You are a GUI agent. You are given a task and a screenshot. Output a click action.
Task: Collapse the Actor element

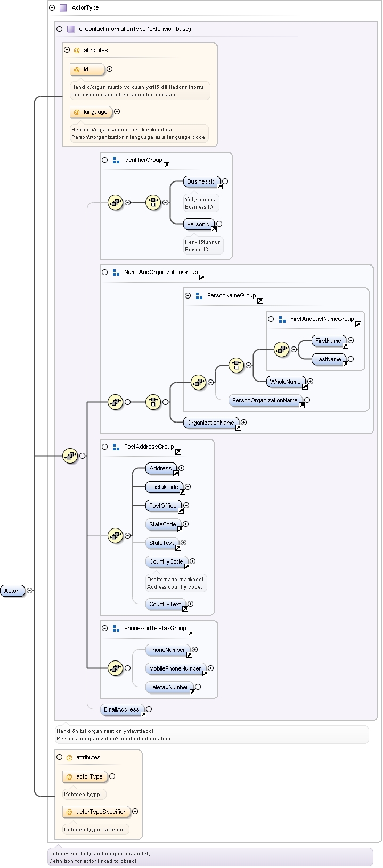pyautogui.click(x=29, y=591)
